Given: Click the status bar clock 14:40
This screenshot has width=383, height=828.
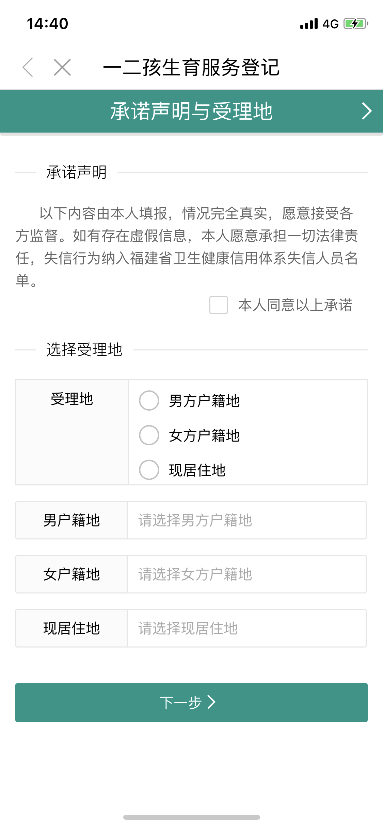Looking at the screenshot, I should pyautogui.click(x=47, y=24).
